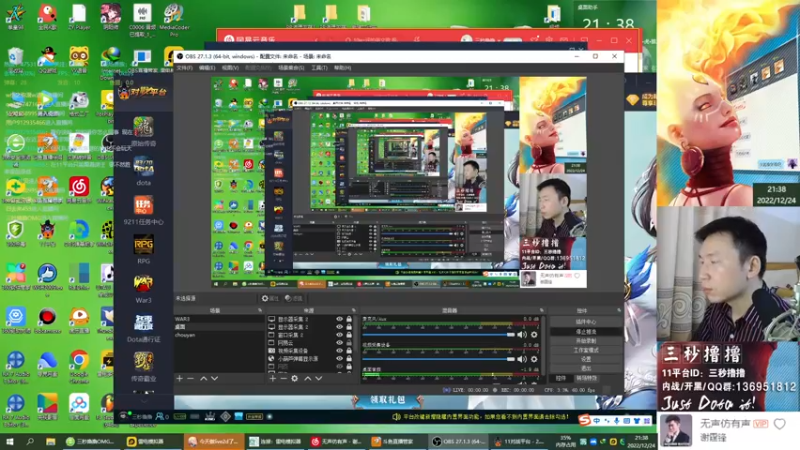
Task: Open the 视频采集设备 mixer settings gear
Action: pyautogui.click(x=534, y=359)
